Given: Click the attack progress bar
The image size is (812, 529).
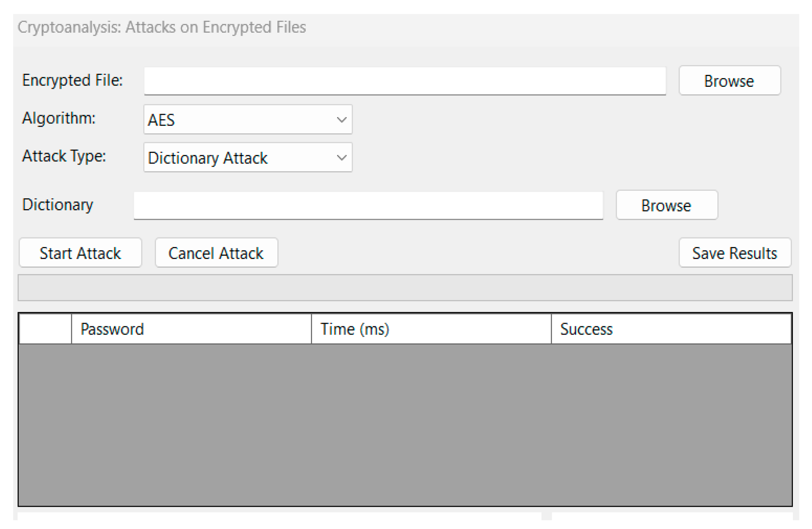Looking at the screenshot, I should (405, 288).
